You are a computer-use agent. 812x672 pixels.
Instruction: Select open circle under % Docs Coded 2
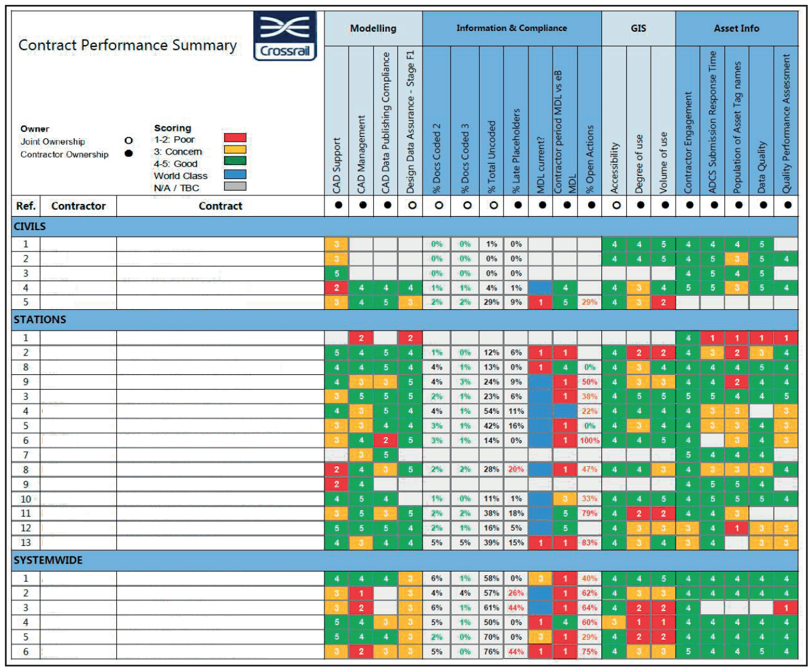coord(438,205)
